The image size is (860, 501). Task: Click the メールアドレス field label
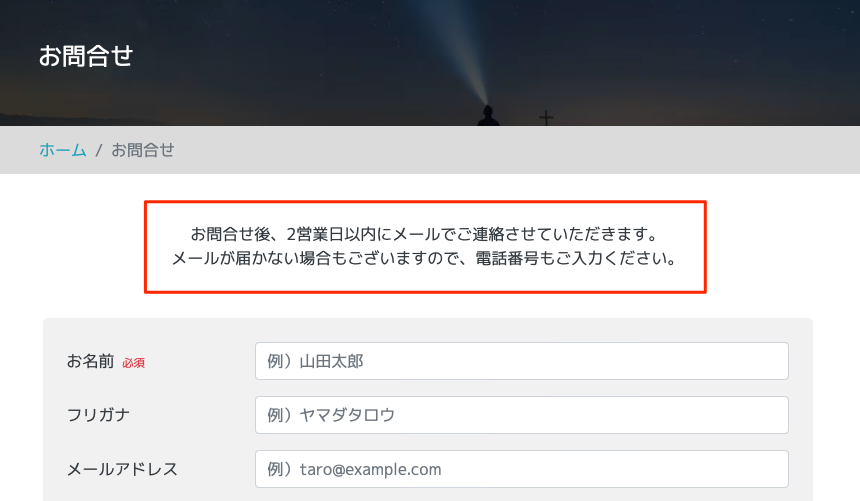(122, 469)
